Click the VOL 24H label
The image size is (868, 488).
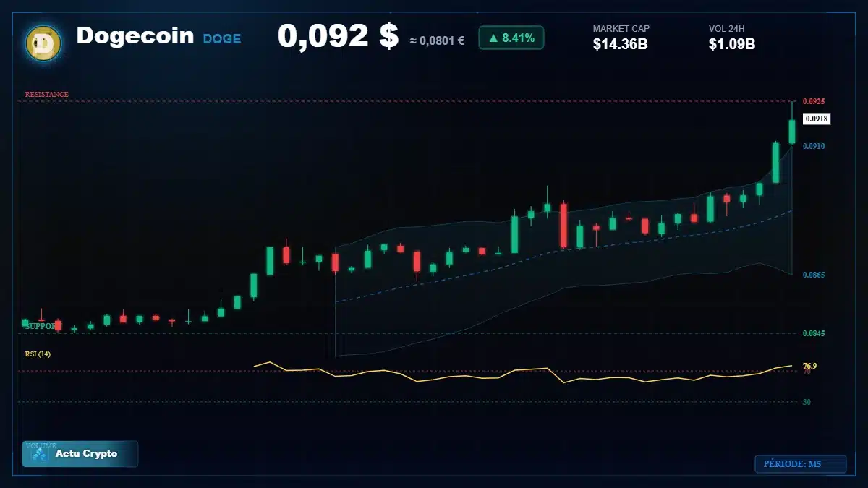pos(727,29)
